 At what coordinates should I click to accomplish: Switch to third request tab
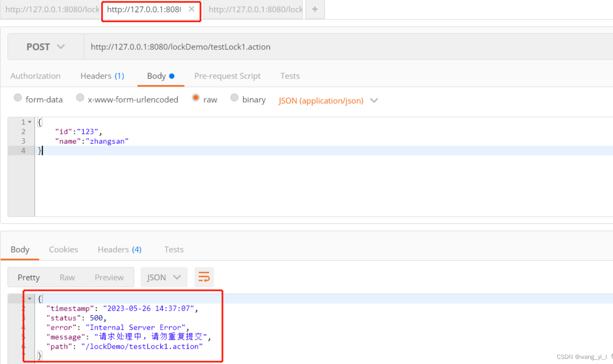click(x=253, y=9)
